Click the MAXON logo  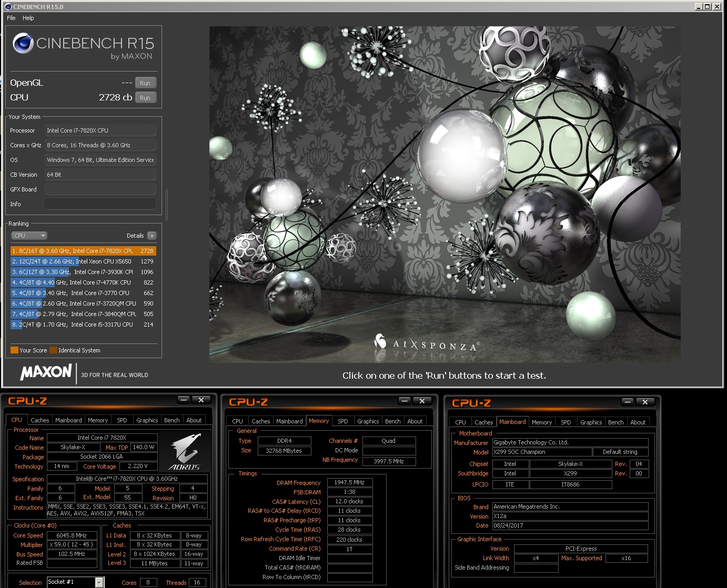click(x=46, y=372)
